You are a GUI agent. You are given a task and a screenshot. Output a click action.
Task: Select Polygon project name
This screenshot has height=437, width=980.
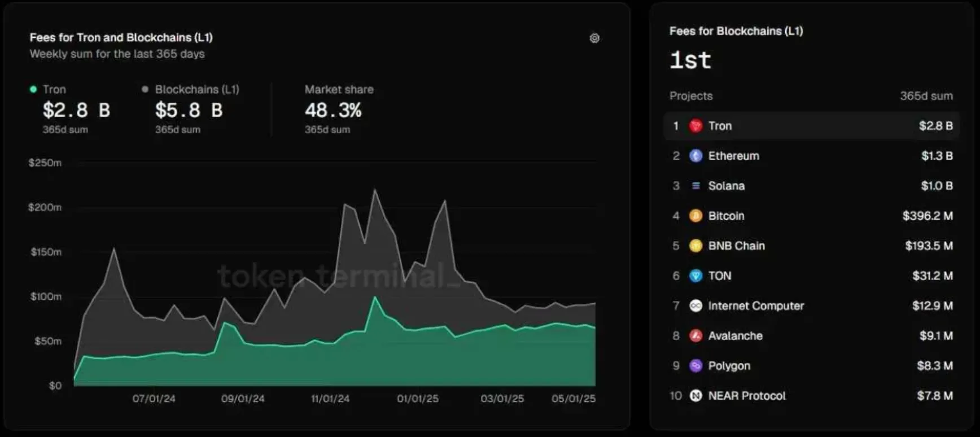tap(729, 366)
